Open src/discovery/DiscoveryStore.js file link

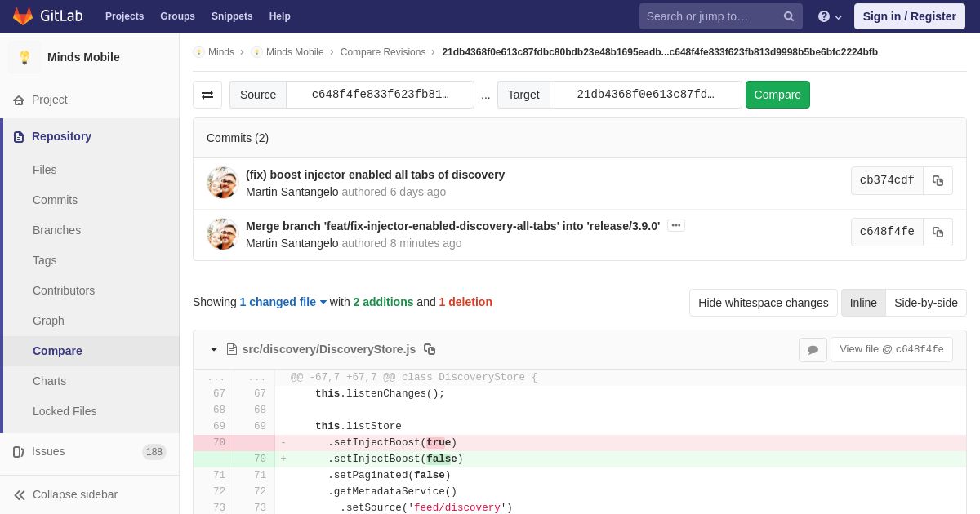328,349
